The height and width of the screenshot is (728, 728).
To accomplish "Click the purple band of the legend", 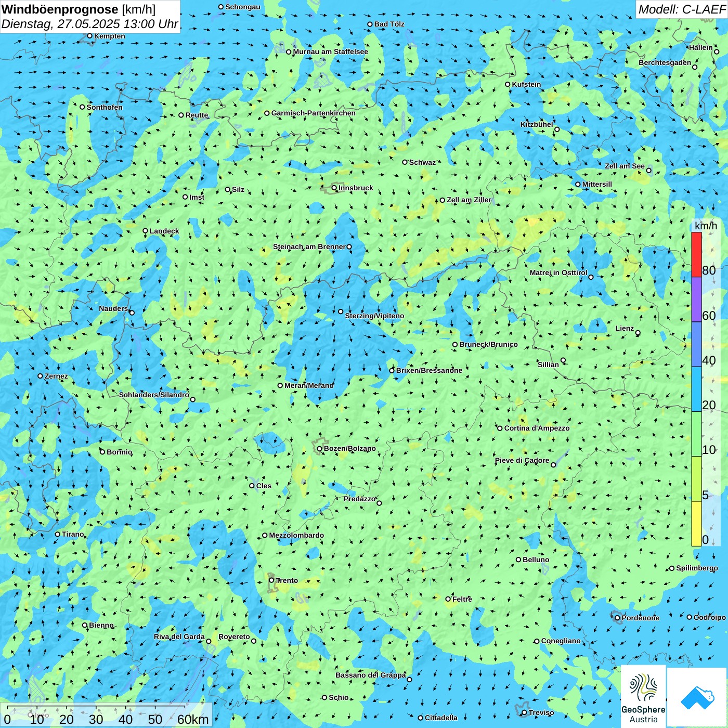I will point(696,300).
